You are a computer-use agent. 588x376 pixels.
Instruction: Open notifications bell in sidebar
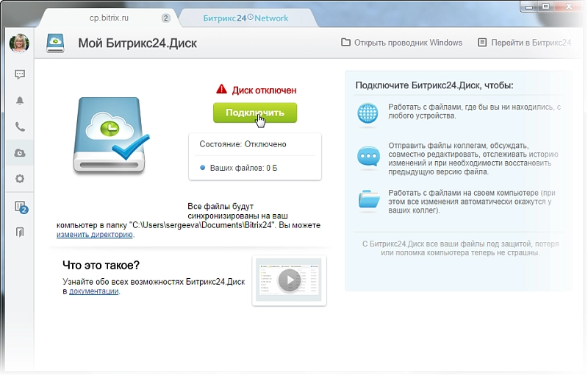[20, 101]
